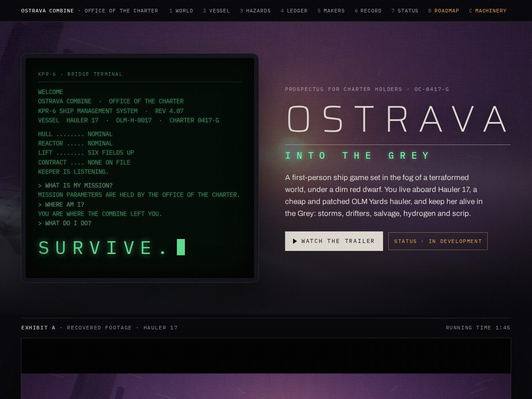Click the first-person ship game description paragraph
The width and height of the screenshot is (532, 399).
(x=384, y=196)
